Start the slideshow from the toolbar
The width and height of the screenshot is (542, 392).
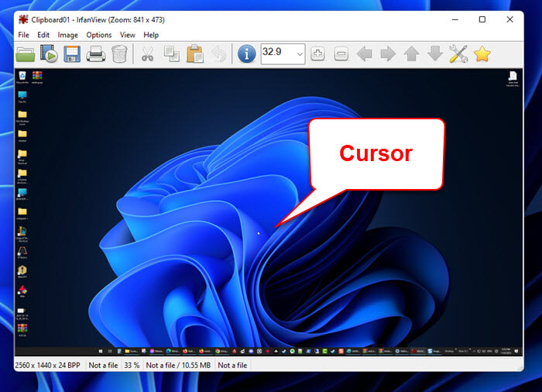click(49, 54)
